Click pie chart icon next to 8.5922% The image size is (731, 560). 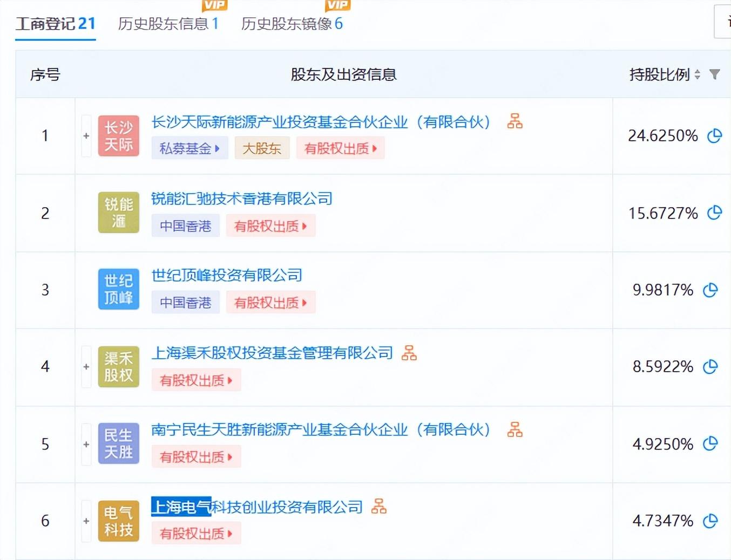(710, 367)
